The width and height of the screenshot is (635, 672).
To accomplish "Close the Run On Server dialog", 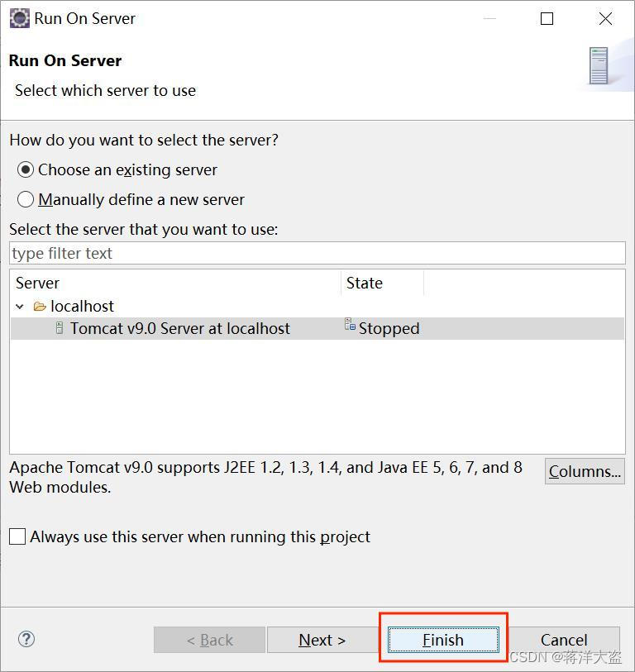I will click(605, 18).
